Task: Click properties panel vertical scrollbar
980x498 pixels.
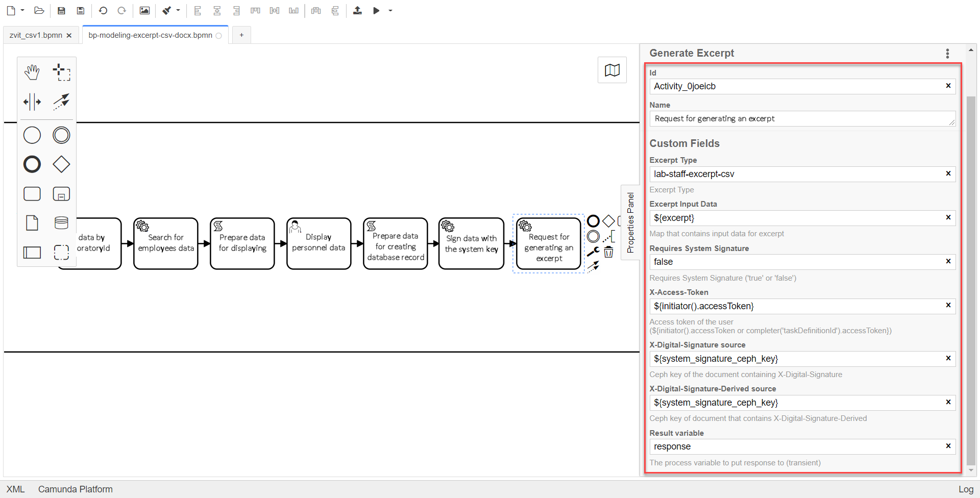Action: [971, 280]
